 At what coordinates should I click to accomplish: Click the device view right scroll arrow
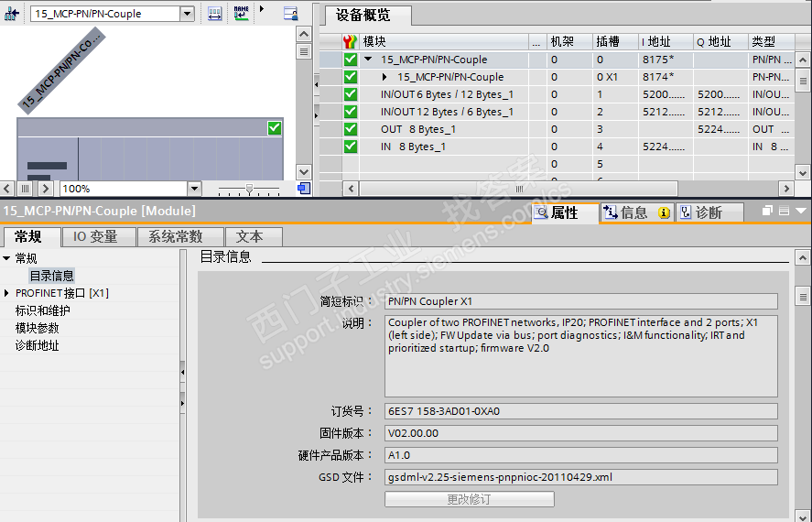click(x=46, y=189)
